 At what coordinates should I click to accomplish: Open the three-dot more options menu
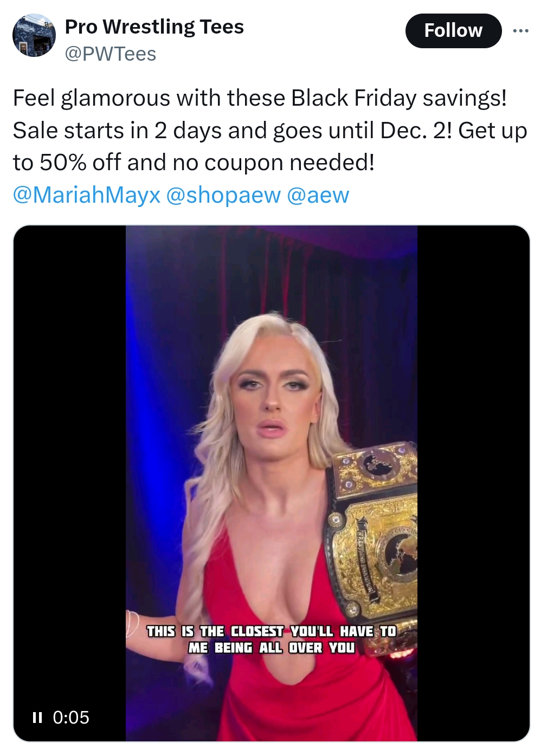tap(520, 30)
